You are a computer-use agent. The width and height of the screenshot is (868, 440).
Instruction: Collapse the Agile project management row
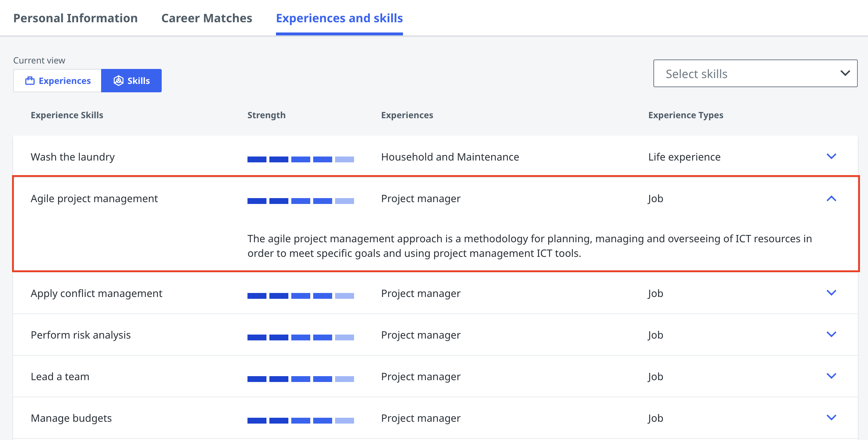pos(831,198)
